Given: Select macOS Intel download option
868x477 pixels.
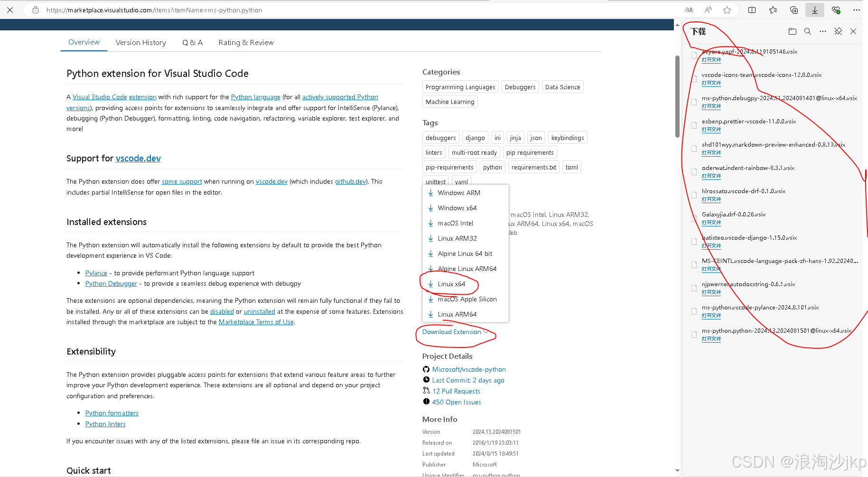Looking at the screenshot, I should [x=456, y=223].
